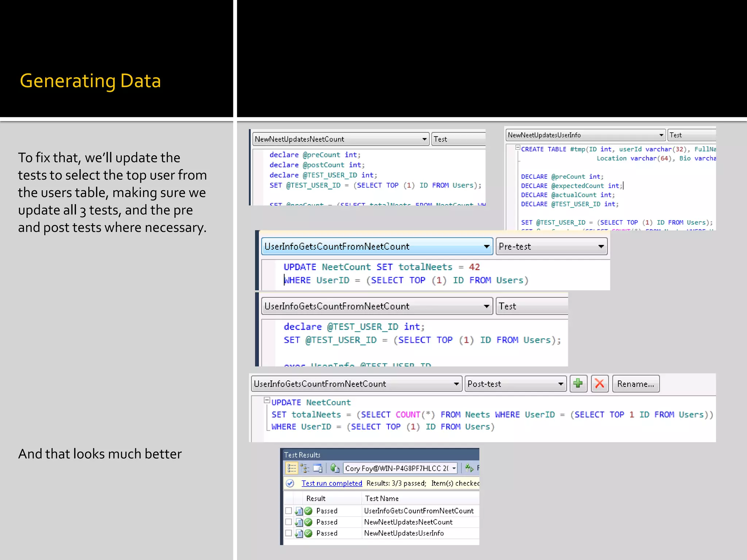Open the Post-test phase dropdown
The width and height of the screenshot is (747, 560).
[x=516, y=384]
